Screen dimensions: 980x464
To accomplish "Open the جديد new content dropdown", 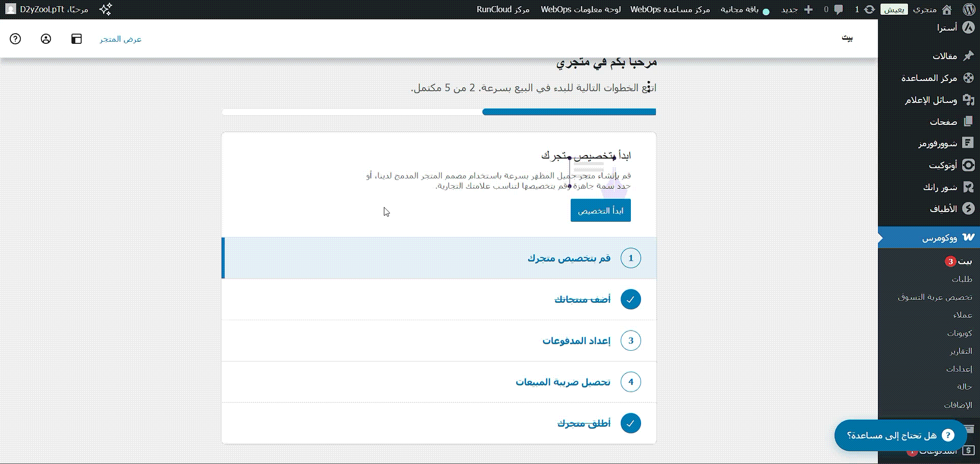I will [x=796, y=9].
